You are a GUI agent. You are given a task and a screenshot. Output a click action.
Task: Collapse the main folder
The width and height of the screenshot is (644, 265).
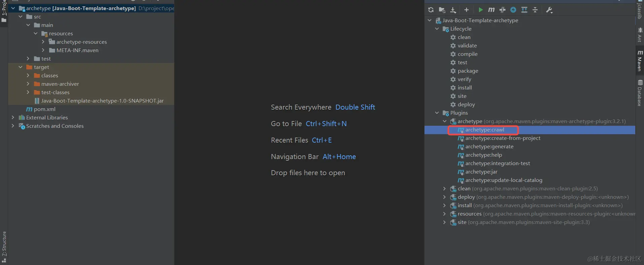[x=28, y=25]
